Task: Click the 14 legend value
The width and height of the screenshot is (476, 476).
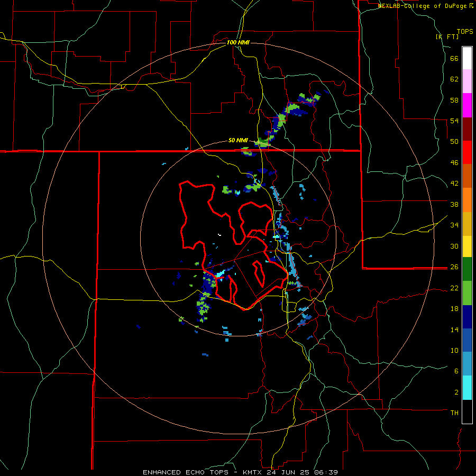Action: click(x=454, y=329)
